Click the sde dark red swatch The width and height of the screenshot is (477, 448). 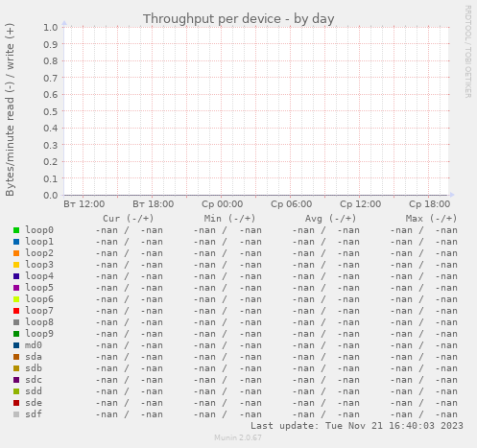[x=16, y=403]
